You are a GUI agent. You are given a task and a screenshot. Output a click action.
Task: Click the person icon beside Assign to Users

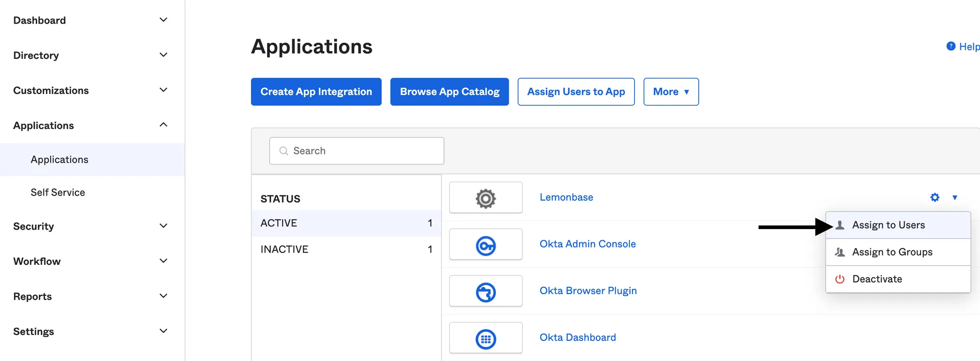pyautogui.click(x=840, y=225)
